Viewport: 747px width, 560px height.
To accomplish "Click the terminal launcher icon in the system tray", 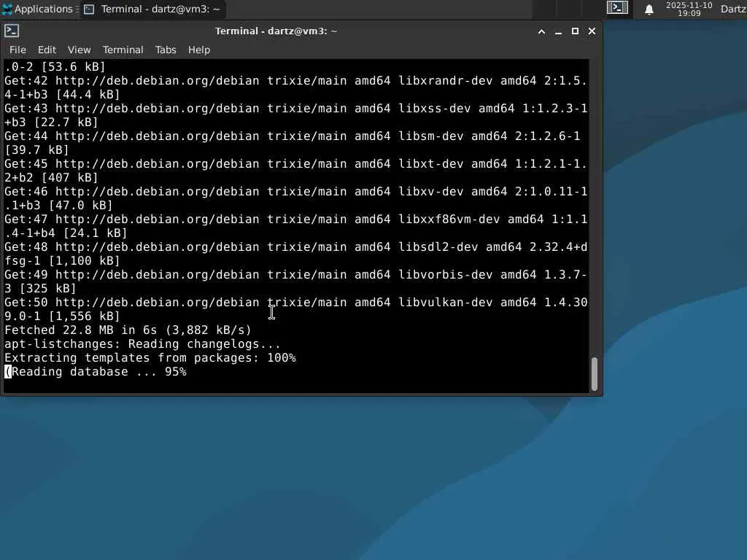I will pos(617,8).
